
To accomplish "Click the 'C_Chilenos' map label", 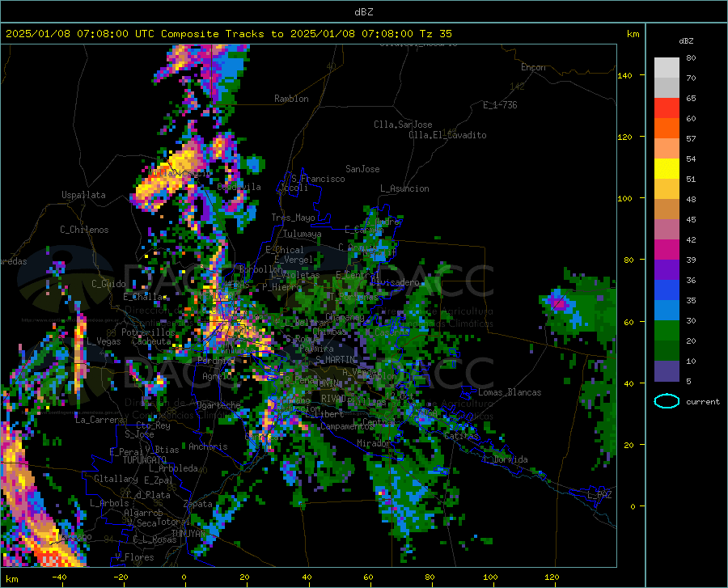I will click(x=84, y=230).
